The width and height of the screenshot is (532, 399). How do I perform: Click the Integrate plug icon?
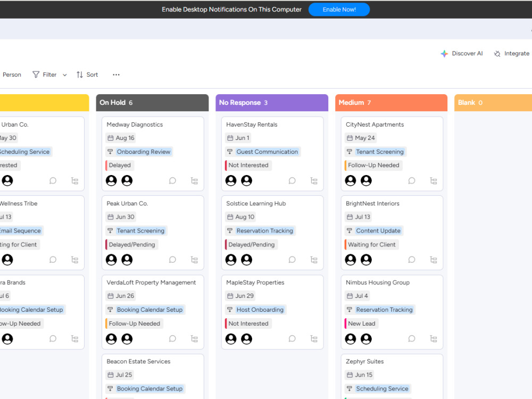click(497, 54)
